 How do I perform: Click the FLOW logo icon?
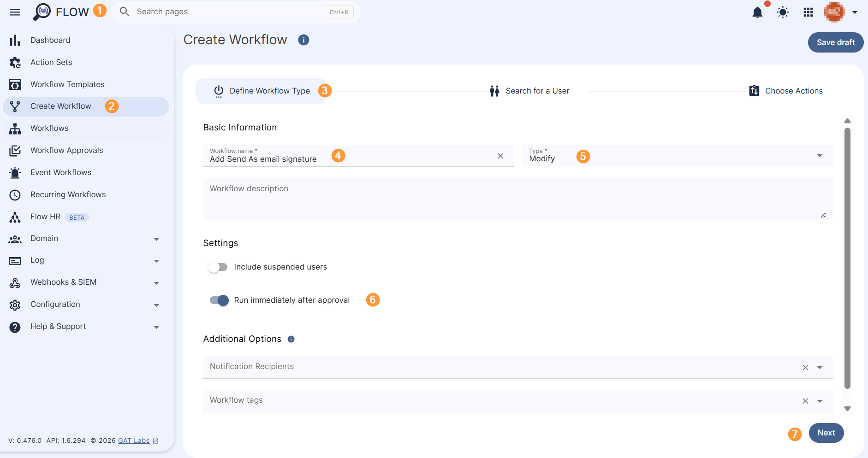coord(42,12)
